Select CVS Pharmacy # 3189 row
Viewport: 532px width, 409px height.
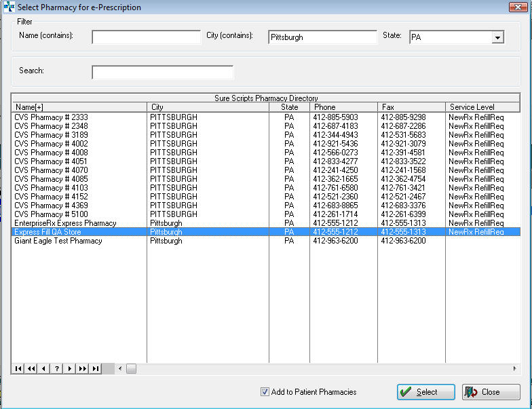tap(266, 135)
